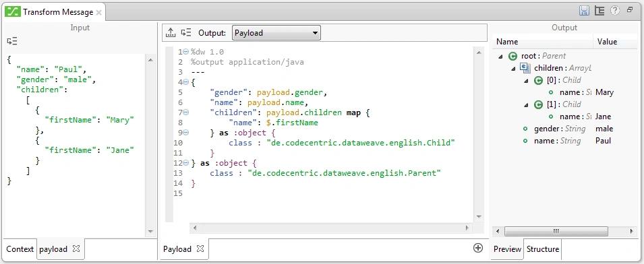Fold the object block at line 12

pos(185,163)
